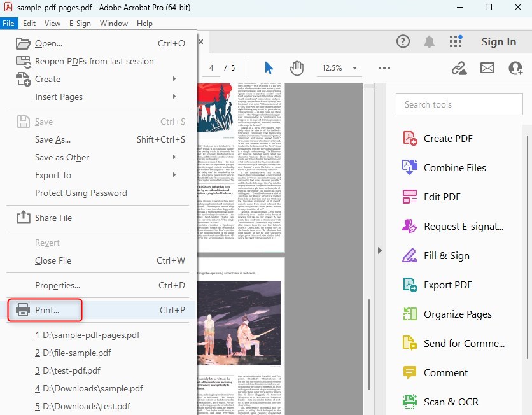Select Organize Pages from the tools pane
This screenshot has height=415, width=532.
coord(456,314)
